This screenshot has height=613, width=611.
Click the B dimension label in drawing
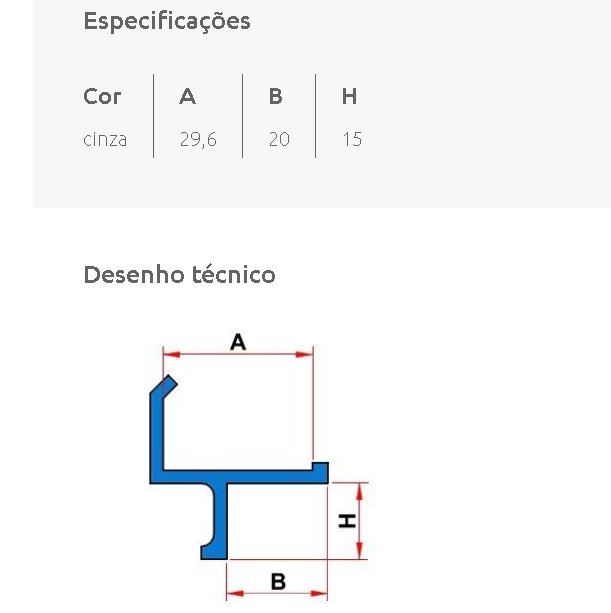278,582
